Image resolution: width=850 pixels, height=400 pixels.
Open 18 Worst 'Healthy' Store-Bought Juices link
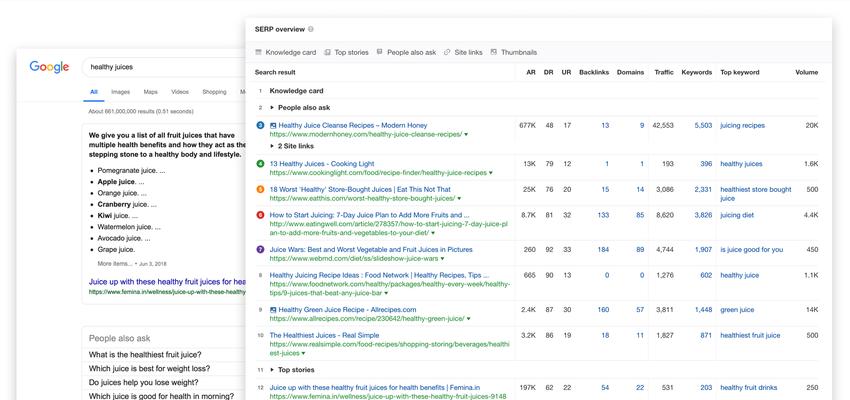(x=360, y=189)
